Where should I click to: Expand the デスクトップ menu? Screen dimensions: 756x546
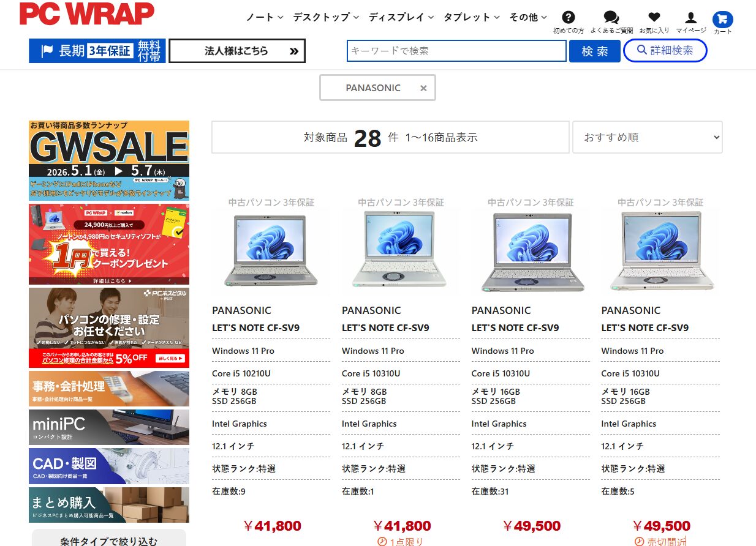(x=326, y=17)
